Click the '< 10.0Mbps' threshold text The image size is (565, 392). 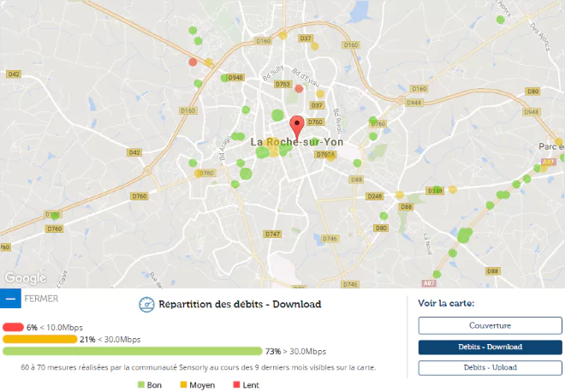coord(62,328)
